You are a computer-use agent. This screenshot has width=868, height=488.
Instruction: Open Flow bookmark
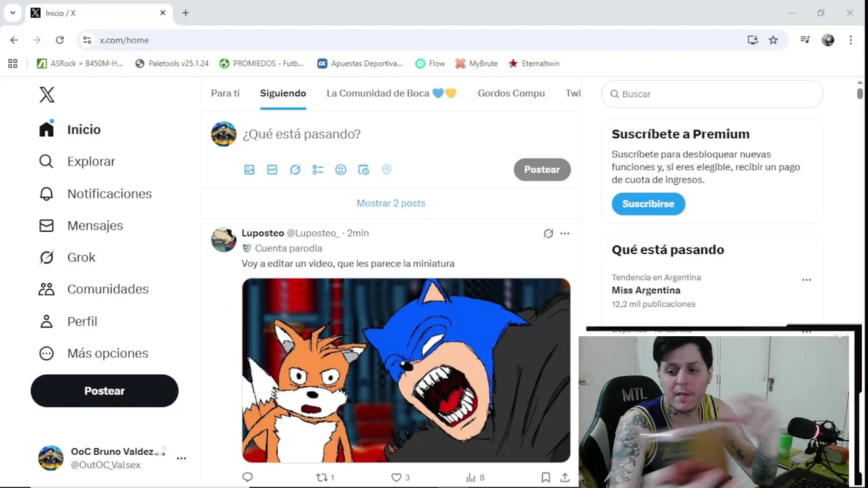click(x=430, y=64)
